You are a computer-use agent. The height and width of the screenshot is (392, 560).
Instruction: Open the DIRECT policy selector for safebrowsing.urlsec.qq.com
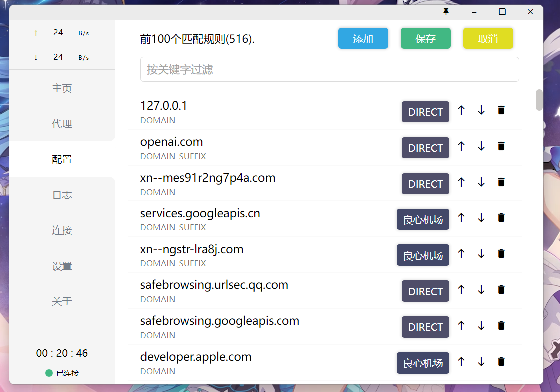point(425,291)
